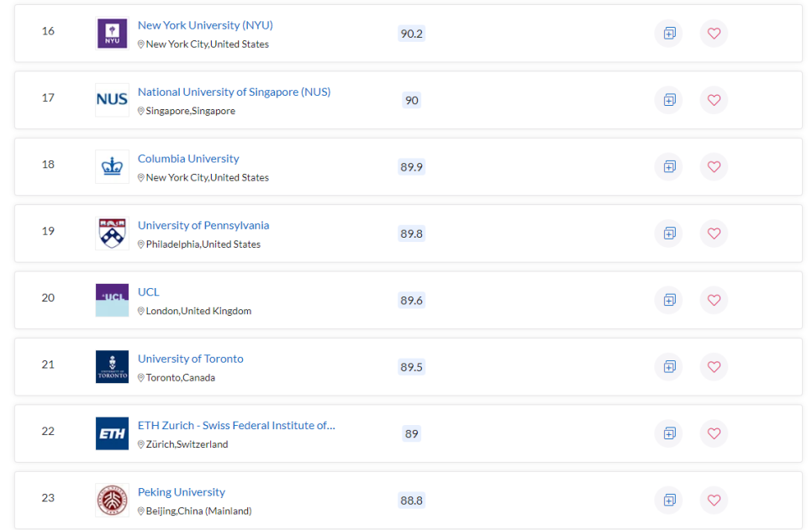Click Peking University red seal logo
Image resolution: width=812 pixels, height=530 pixels.
click(x=112, y=500)
